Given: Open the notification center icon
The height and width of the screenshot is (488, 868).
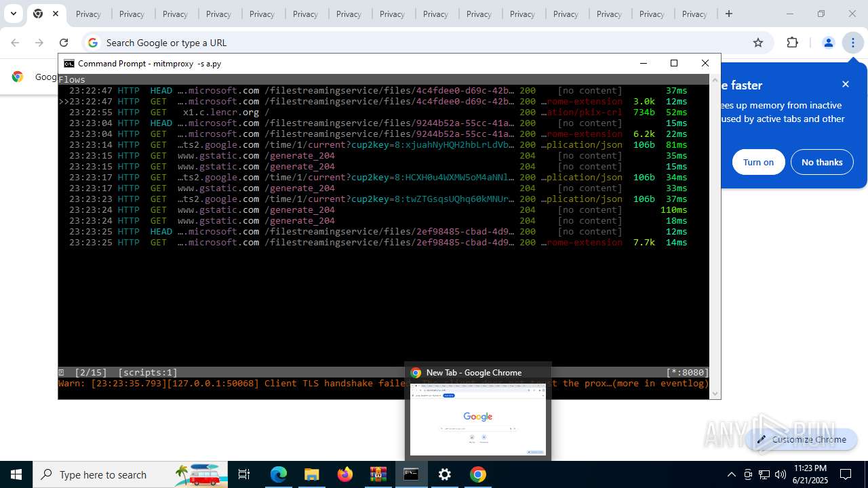Looking at the screenshot, I should pos(846,474).
